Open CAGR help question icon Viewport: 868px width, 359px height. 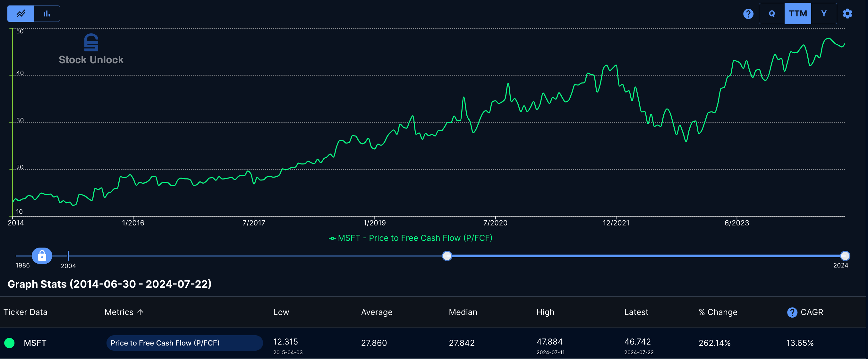click(x=792, y=312)
